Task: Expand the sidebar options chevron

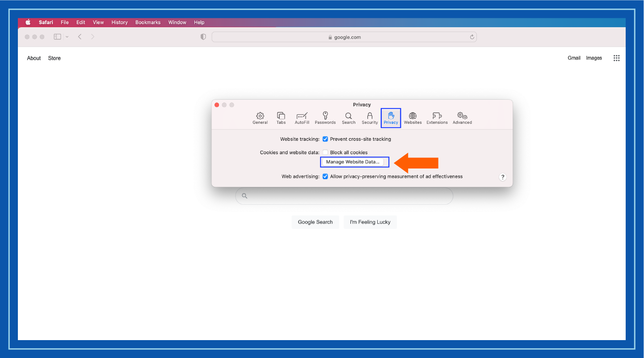Action: 67,37
